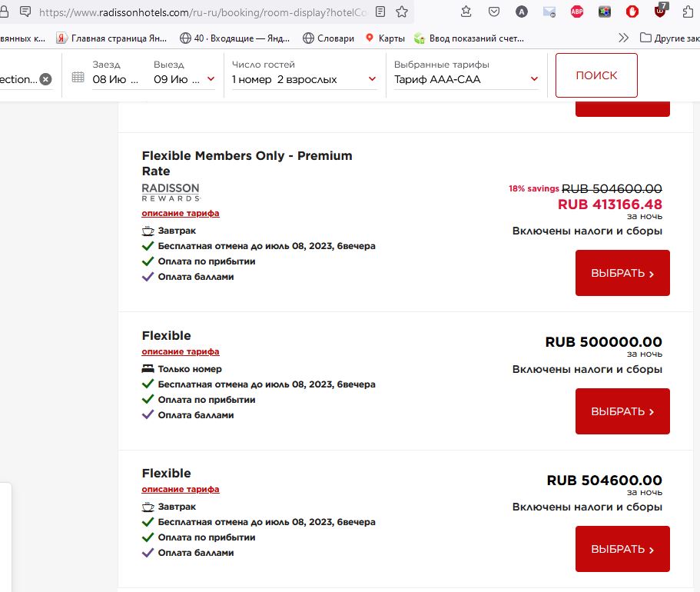Open bookmark '40 · Входящие — Янд...'
700x592 pixels.
tap(234, 38)
